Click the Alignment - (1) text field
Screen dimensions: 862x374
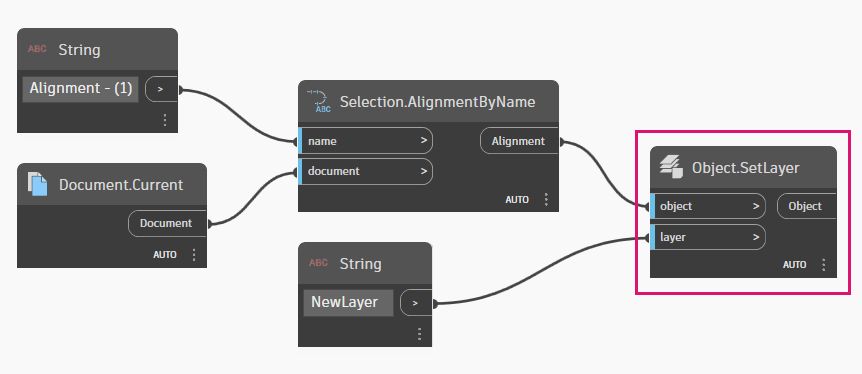point(80,89)
